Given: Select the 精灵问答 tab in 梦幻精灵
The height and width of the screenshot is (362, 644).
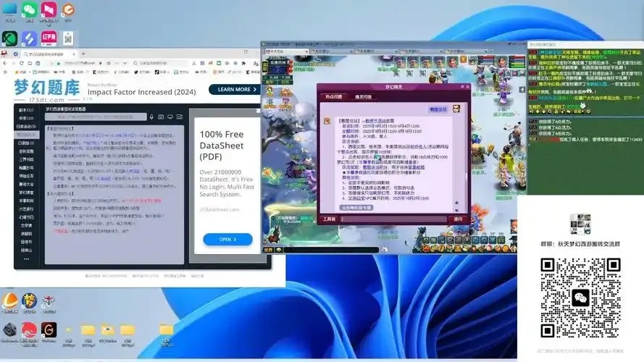Looking at the screenshot, I should point(363,97).
